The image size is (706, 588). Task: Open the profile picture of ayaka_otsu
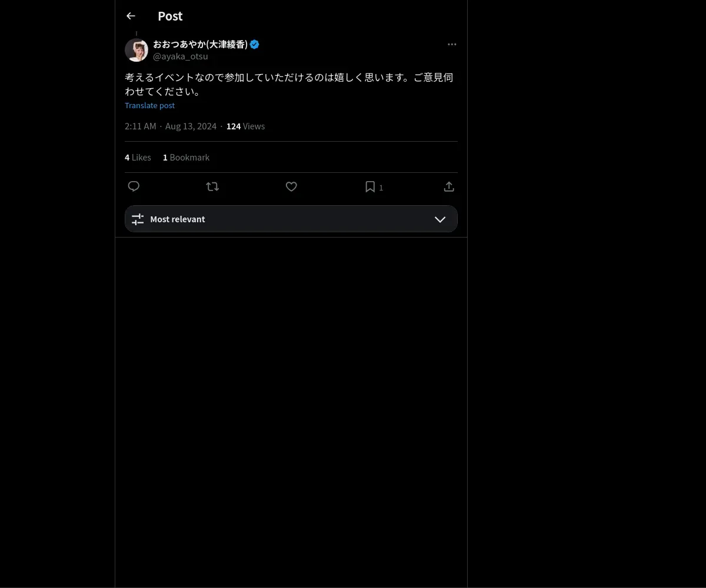click(136, 50)
